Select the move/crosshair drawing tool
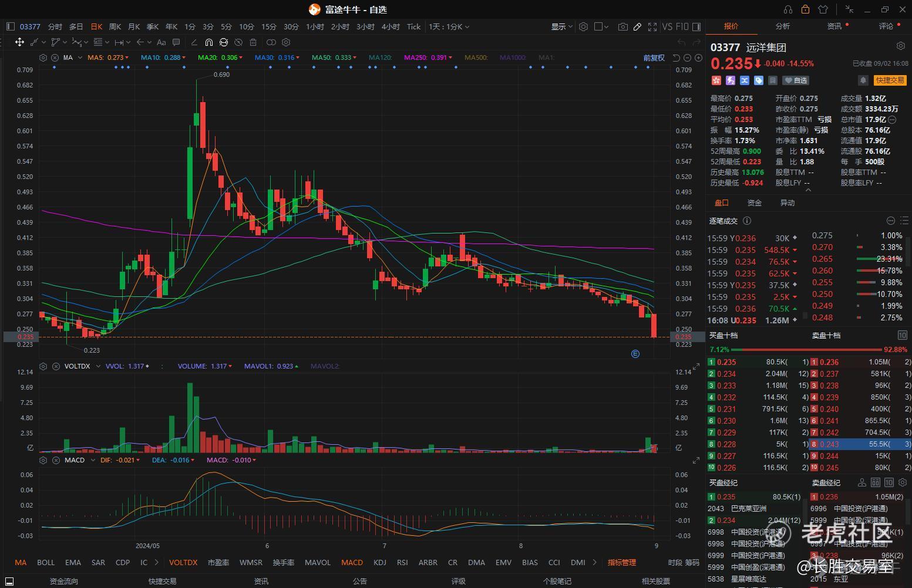This screenshot has height=588, width=912. [19, 42]
